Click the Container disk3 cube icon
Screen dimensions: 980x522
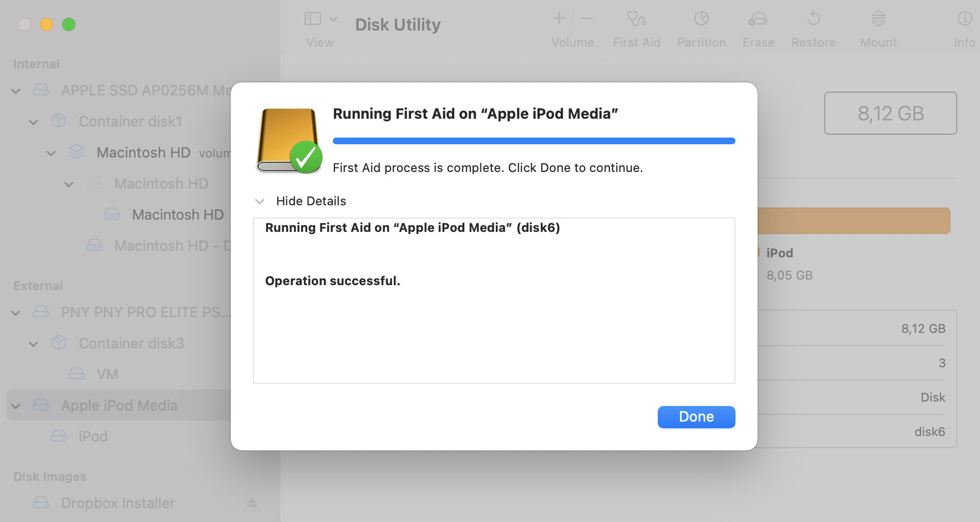(59, 343)
